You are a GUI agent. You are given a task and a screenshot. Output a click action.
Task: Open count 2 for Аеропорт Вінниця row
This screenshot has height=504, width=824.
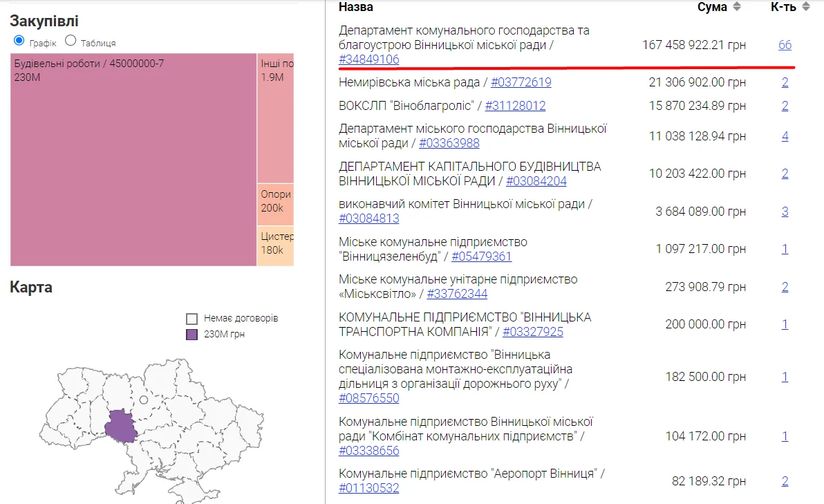pos(785,481)
